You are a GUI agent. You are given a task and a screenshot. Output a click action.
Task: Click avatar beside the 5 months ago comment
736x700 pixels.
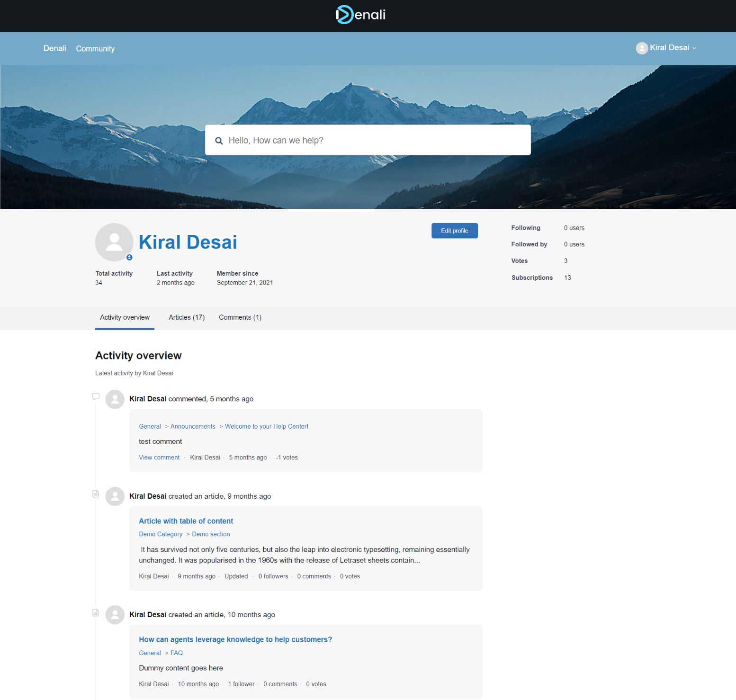(x=115, y=399)
